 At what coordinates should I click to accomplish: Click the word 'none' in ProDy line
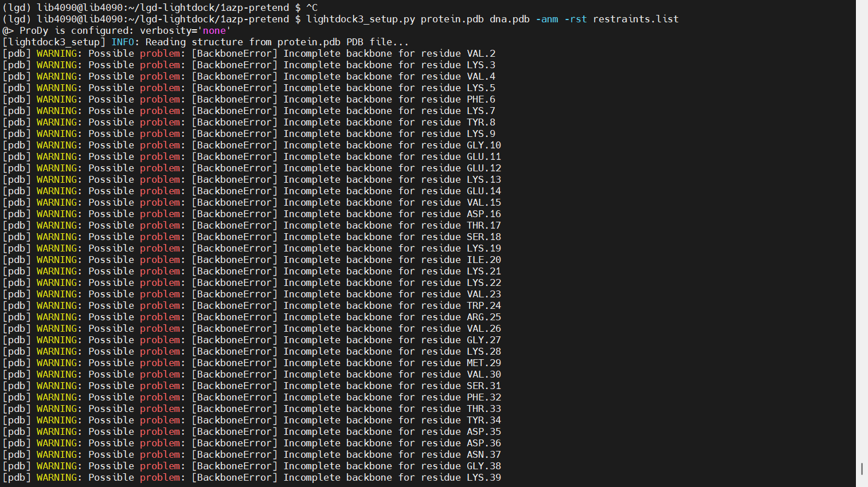click(214, 30)
